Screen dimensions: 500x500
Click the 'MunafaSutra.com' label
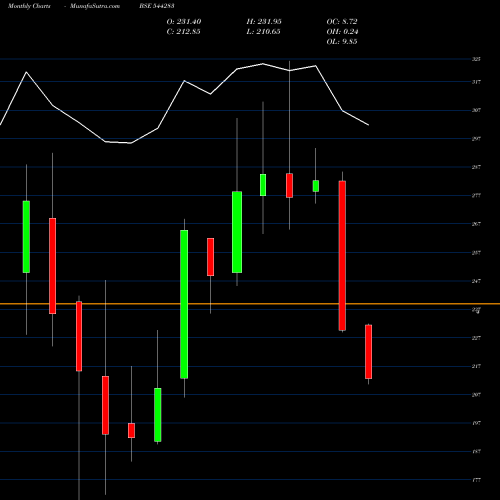click(x=95, y=6)
